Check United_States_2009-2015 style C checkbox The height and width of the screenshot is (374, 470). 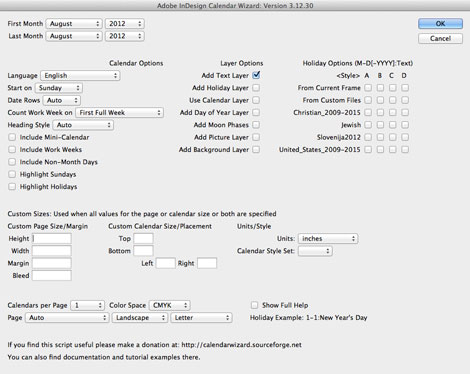click(393, 150)
